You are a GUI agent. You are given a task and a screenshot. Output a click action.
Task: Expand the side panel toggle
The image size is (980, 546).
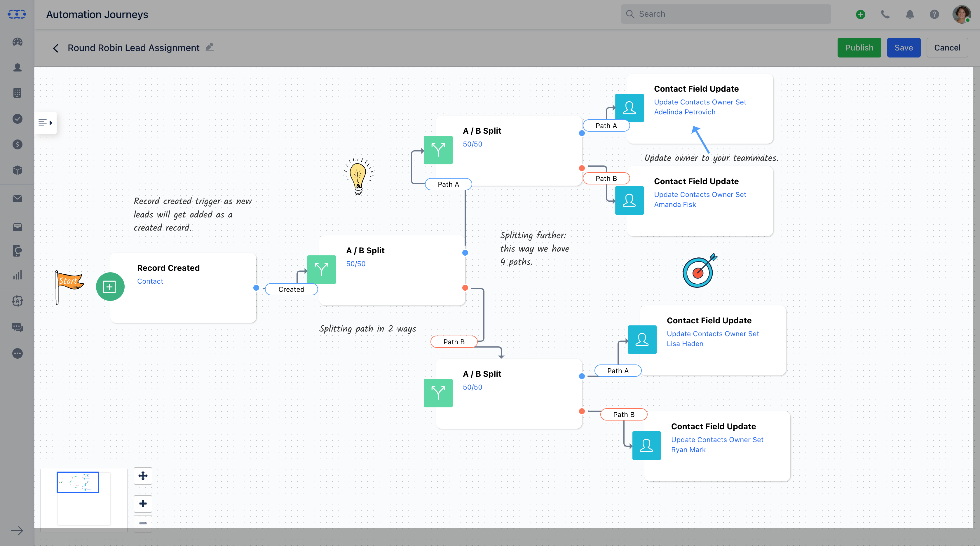[46, 123]
